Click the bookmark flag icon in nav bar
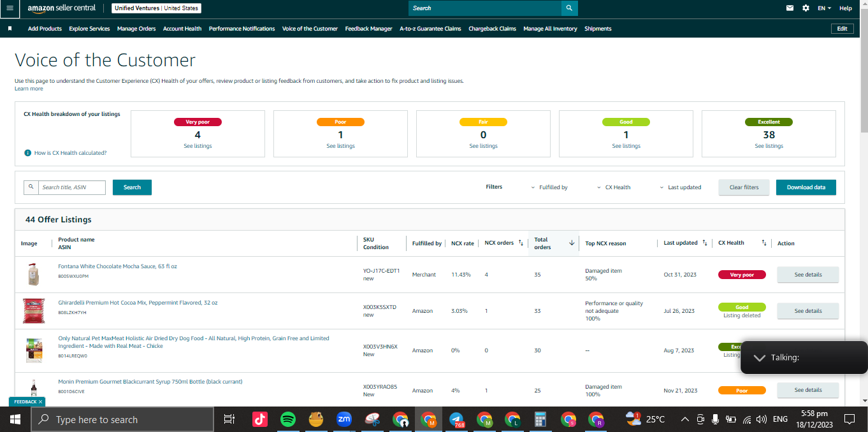 10,29
